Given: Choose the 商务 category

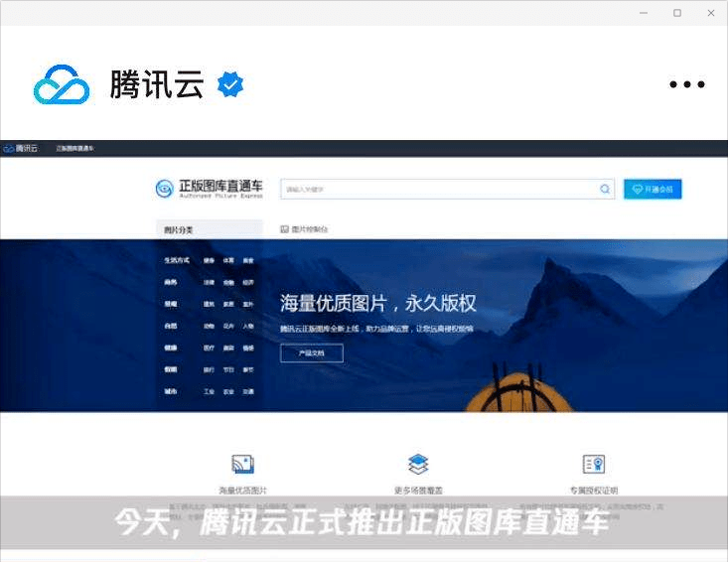Looking at the screenshot, I should tap(171, 282).
